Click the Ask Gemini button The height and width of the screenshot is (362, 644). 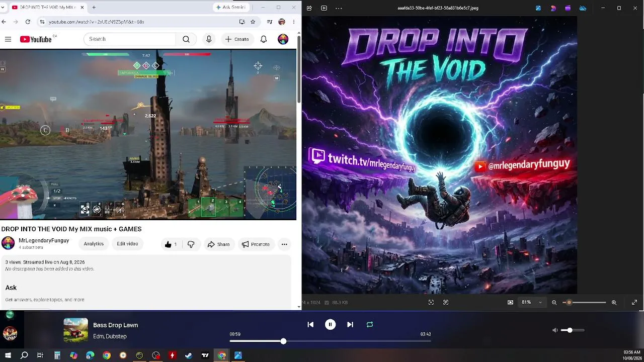[x=230, y=8]
